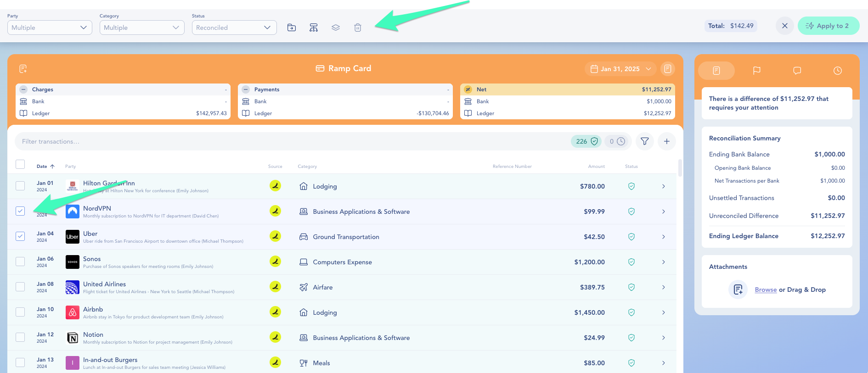Click the NordVPN logo thumbnail
Viewport: 868px width, 373px height.
(73, 212)
